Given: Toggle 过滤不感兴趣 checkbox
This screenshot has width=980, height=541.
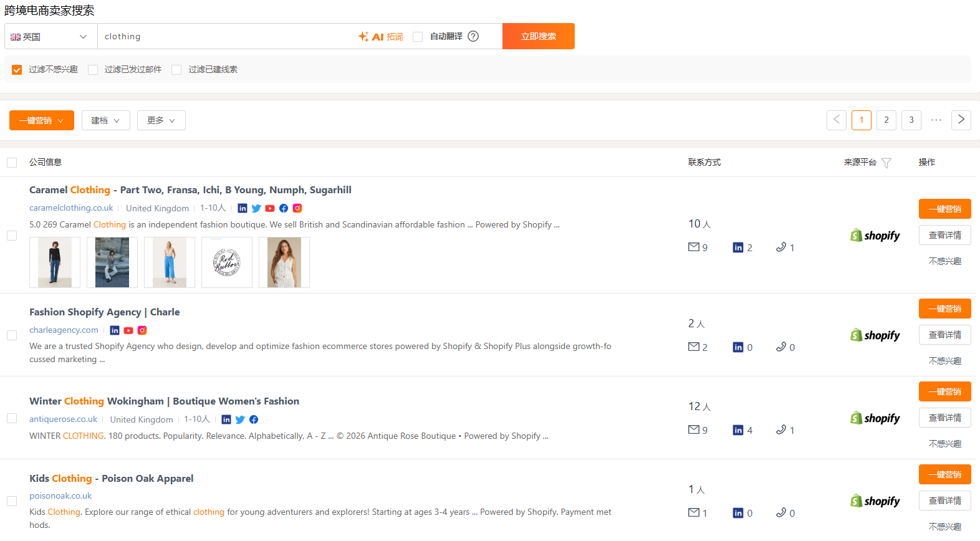Looking at the screenshot, I should 17,70.
